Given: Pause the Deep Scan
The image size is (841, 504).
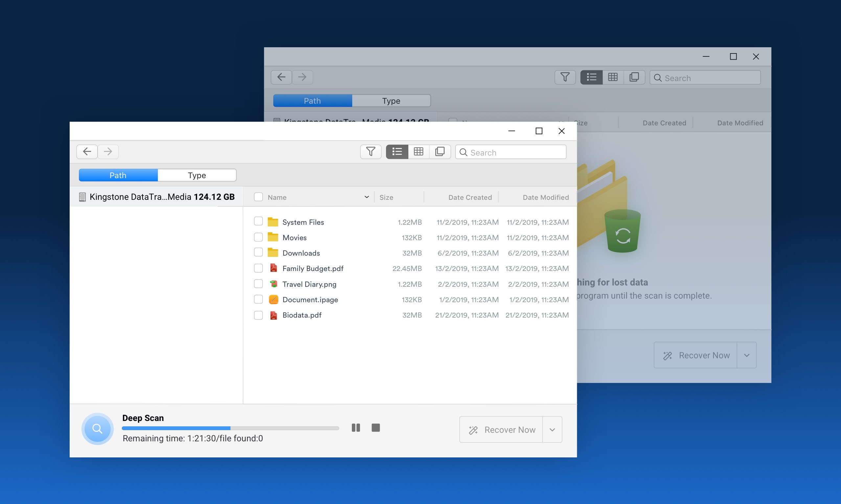Looking at the screenshot, I should click(355, 428).
